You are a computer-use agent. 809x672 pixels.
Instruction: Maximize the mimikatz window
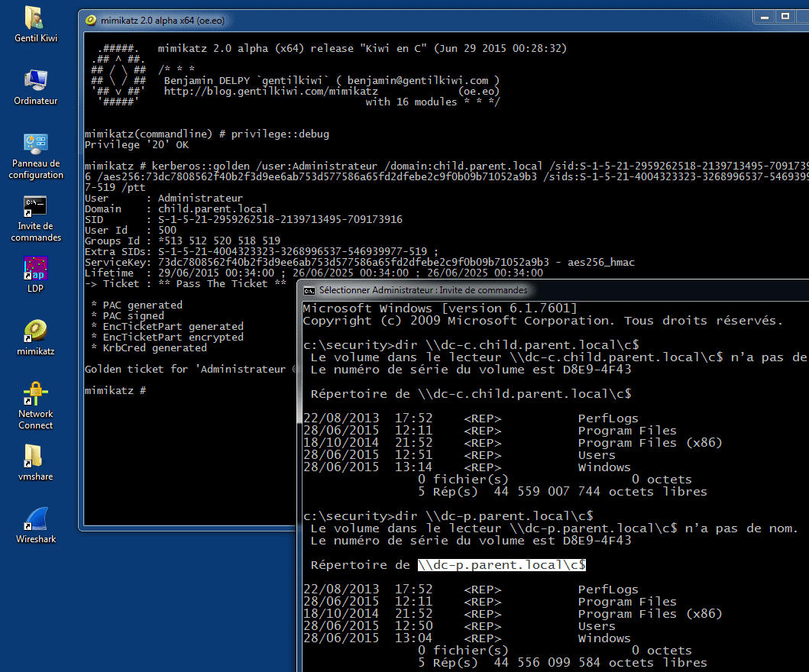tap(785, 17)
